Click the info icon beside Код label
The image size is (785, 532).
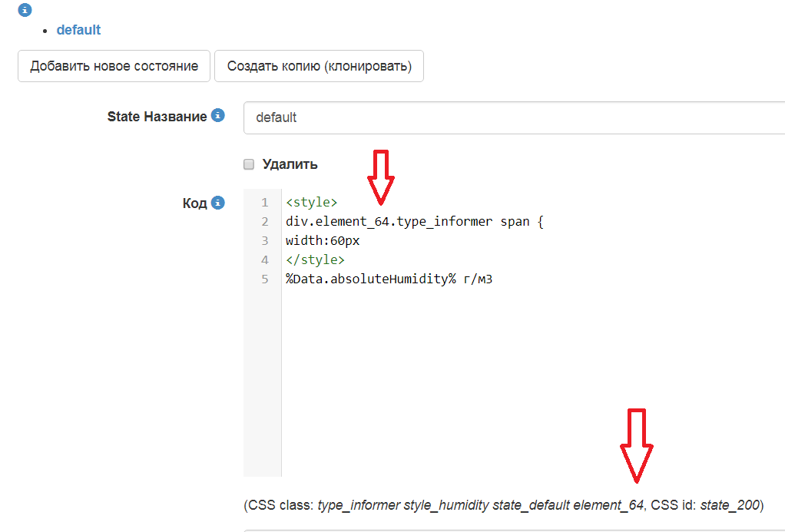(x=218, y=203)
